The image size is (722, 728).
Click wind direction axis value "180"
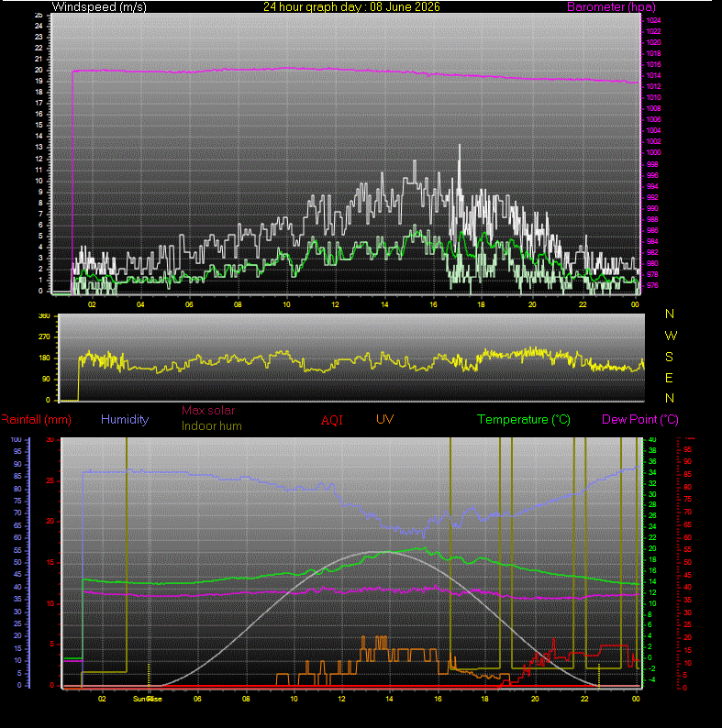pos(44,358)
